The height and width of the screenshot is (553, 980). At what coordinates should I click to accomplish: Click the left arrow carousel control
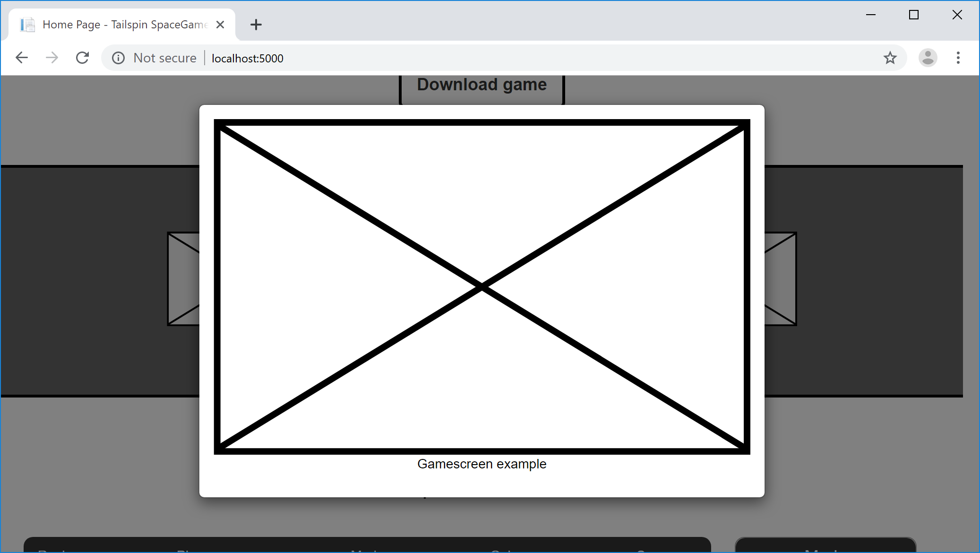click(183, 279)
